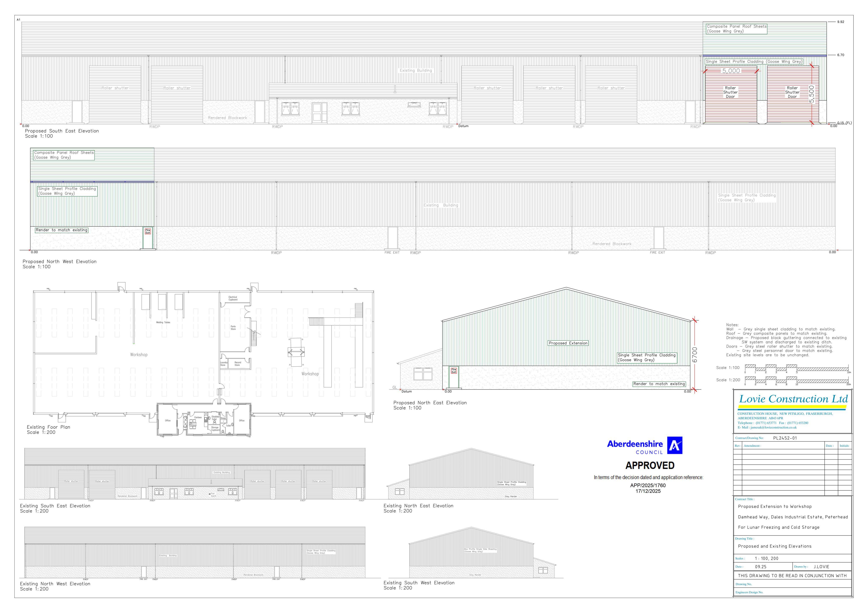Image resolution: width=868 pixels, height=613 pixels.
Task: Click the Scale 1:200 scale bar
Action: (797, 381)
